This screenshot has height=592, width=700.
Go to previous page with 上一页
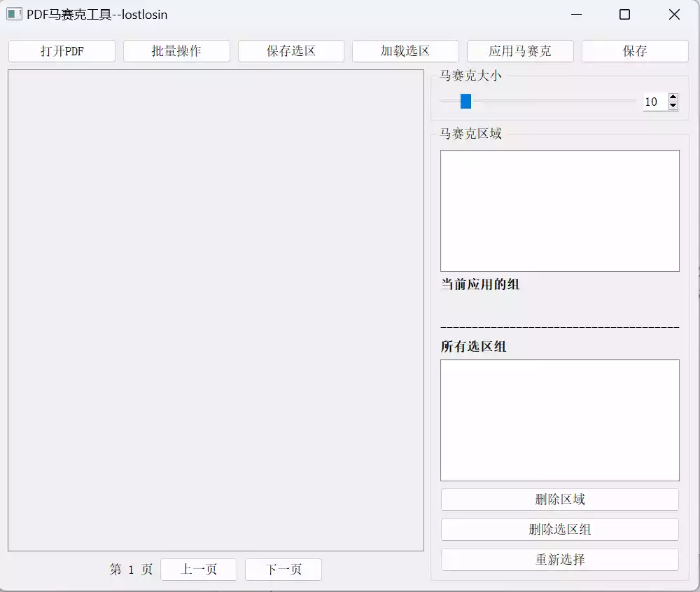[x=199, y=570]
